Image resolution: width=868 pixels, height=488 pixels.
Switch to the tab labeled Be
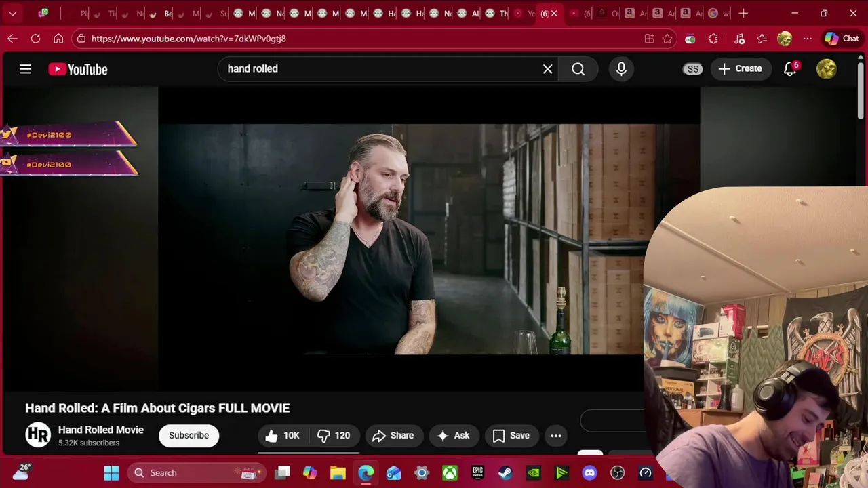[161, 13]
